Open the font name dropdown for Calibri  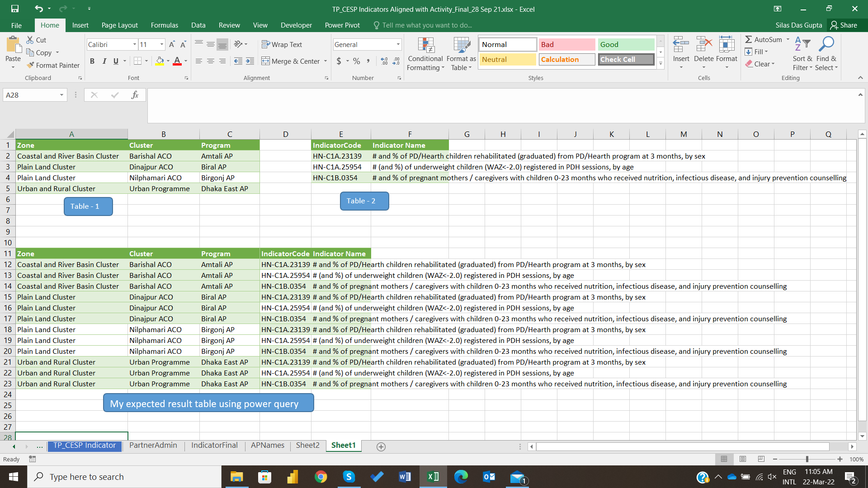click(134, 44)
